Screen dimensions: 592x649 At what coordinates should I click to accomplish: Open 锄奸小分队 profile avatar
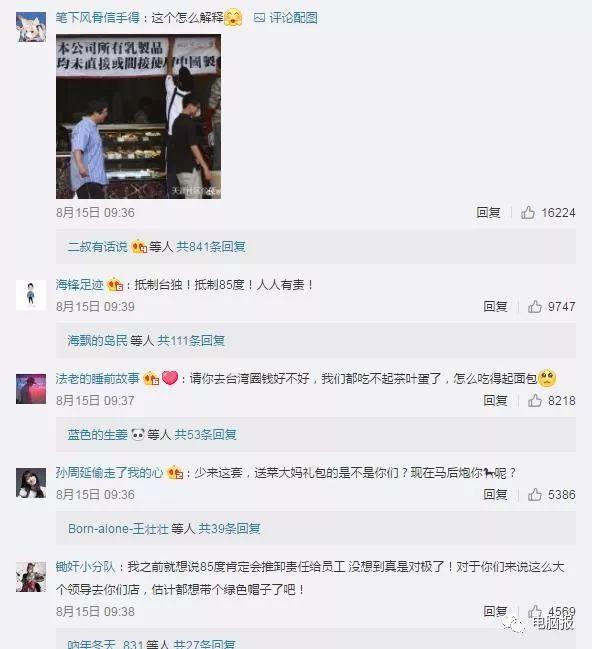(31, 577)
